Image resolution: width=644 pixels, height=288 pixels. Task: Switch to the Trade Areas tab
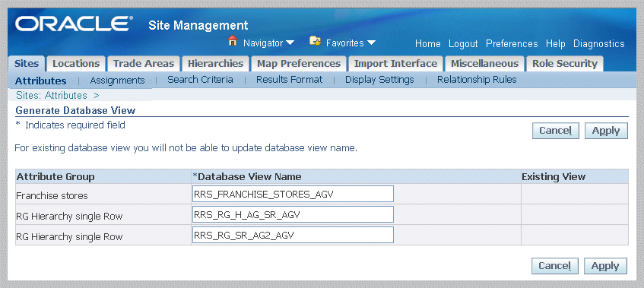(144, 64)
